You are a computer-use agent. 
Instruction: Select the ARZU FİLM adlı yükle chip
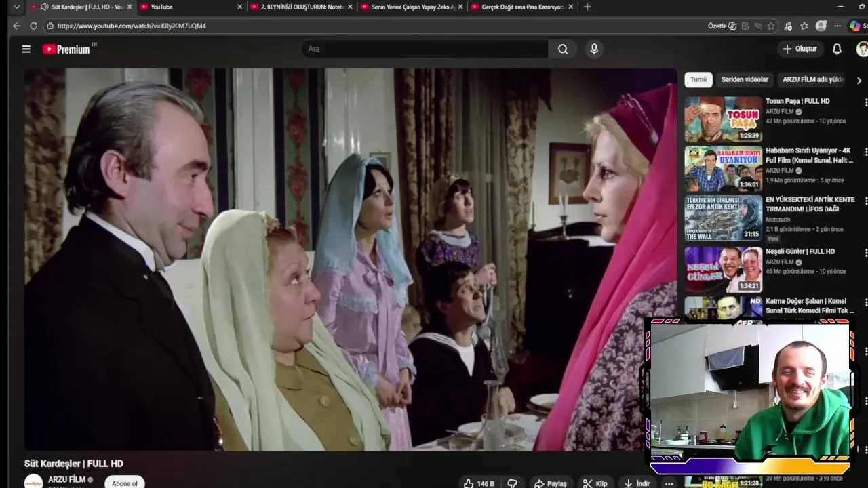pos(813,79)
